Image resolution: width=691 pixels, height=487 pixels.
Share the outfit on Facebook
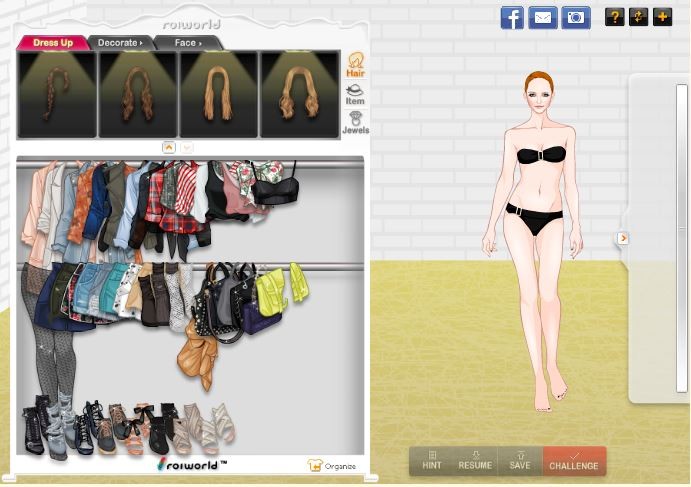(512, 17)
